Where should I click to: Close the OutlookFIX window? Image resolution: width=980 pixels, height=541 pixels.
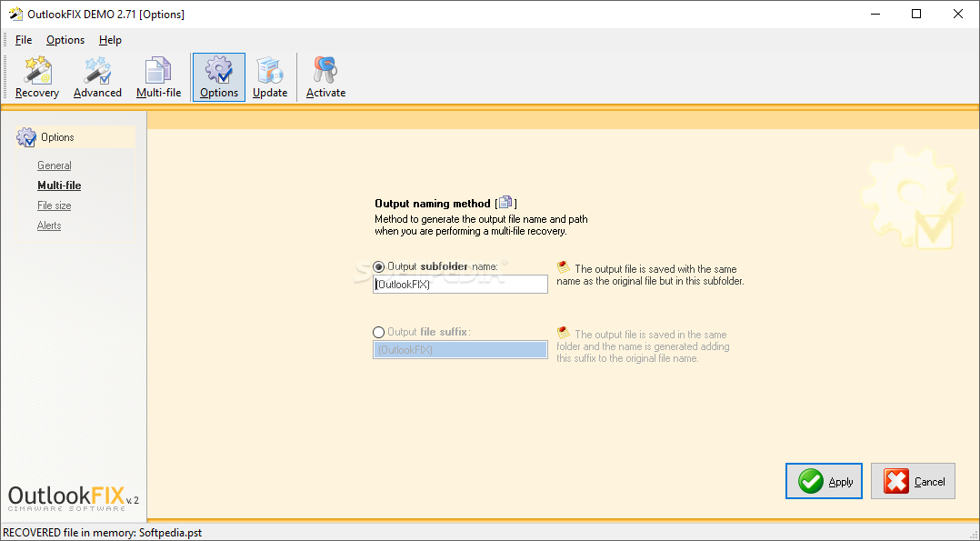[957, 14]
